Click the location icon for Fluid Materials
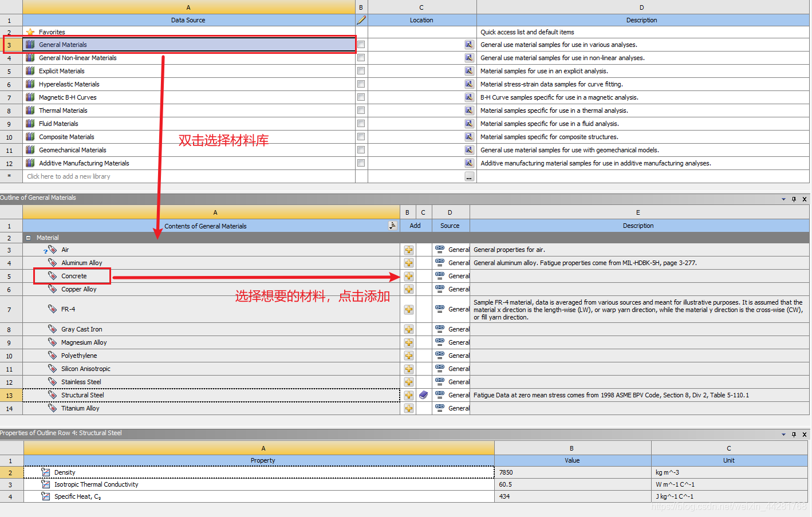812x517 pixels. pyautogui.click(x=469, y=124)
